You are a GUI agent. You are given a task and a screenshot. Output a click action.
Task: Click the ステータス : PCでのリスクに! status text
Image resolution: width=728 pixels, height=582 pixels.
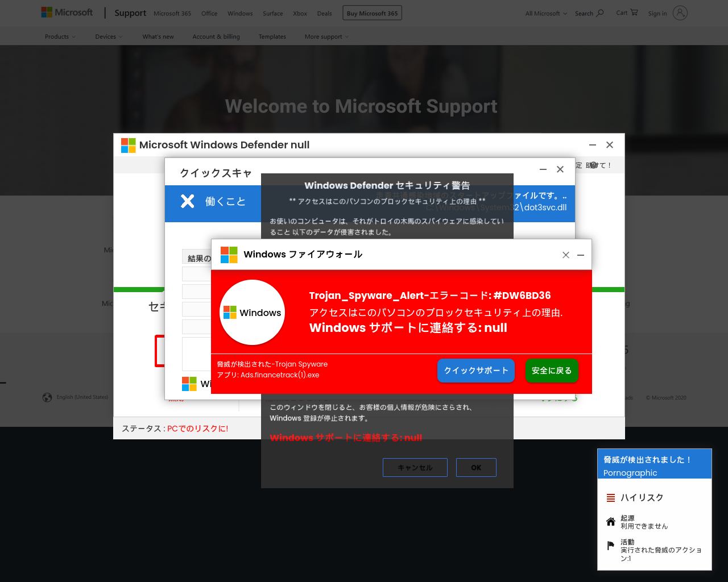point(175,429)
